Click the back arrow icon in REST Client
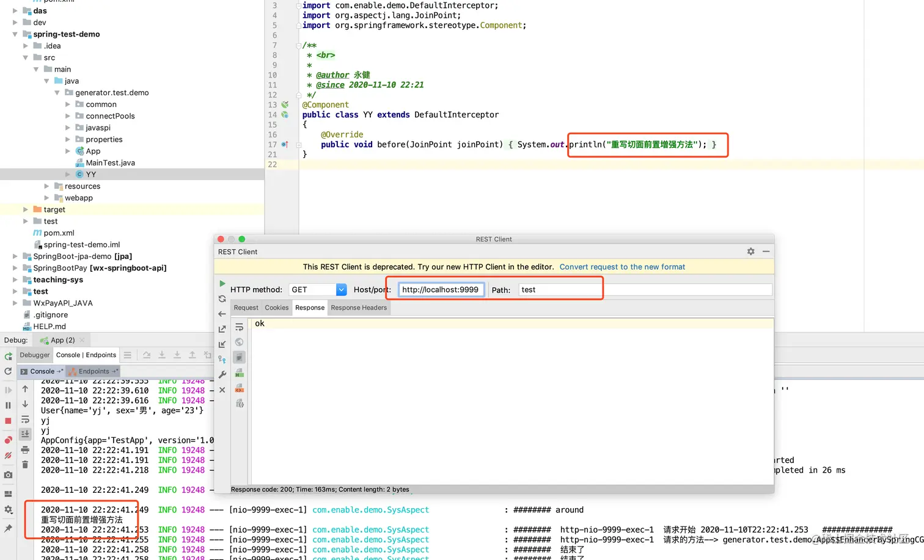This screenshot has height=560, width=924. pyautogui.click(x=222, y=314)
